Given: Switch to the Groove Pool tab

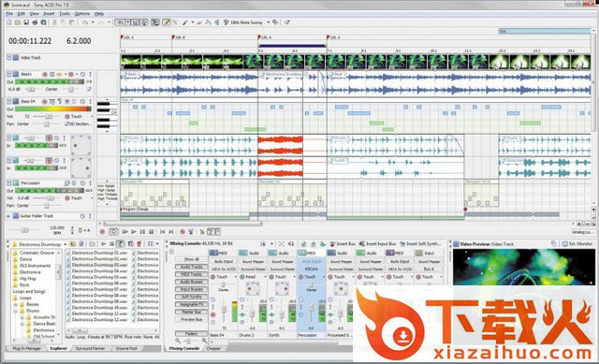Looking at the screenshot, I should 126,349.
